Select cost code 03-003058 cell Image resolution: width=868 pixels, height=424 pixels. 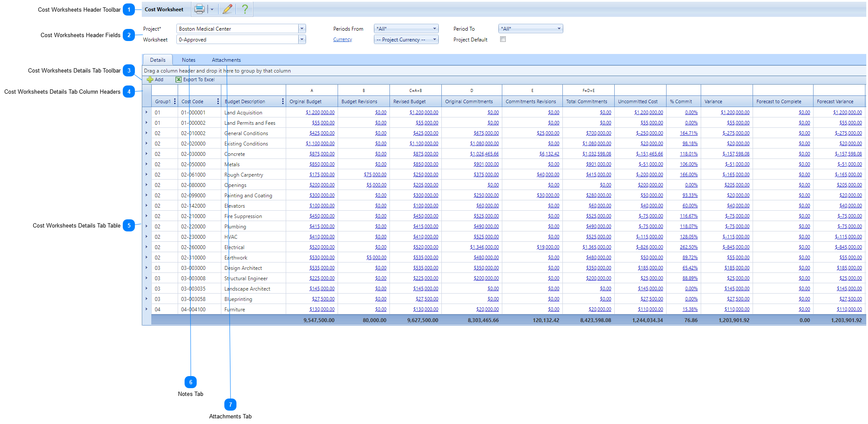click(x=199, y=299)
